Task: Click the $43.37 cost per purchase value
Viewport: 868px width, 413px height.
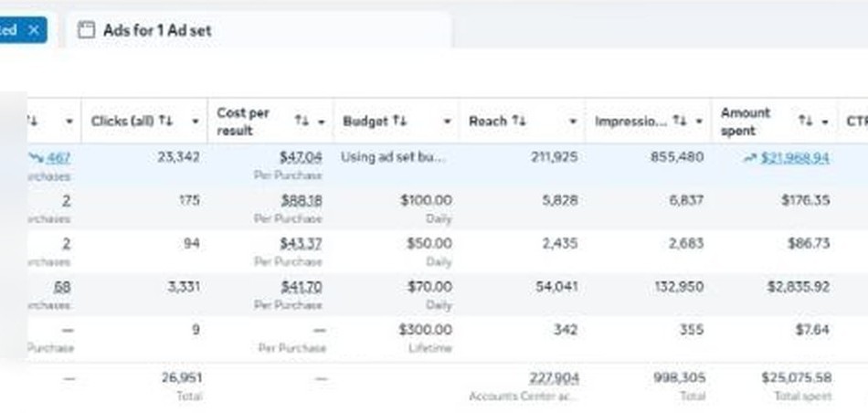Action: click(302, 244)
